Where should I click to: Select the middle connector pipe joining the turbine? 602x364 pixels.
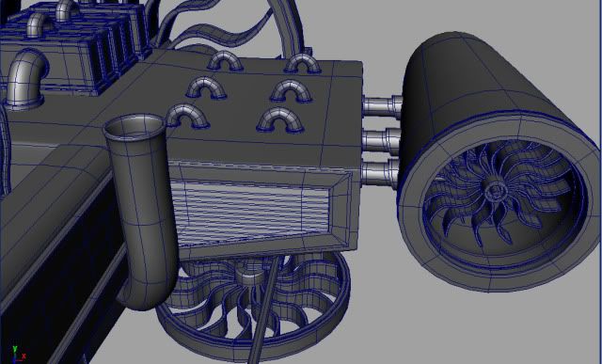click(x=381, y=140)
